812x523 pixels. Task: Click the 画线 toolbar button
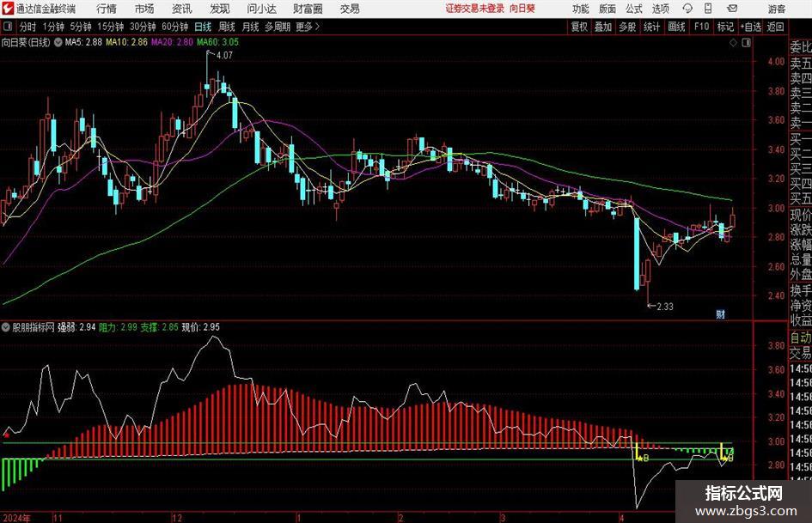click(x=676, y=27)
